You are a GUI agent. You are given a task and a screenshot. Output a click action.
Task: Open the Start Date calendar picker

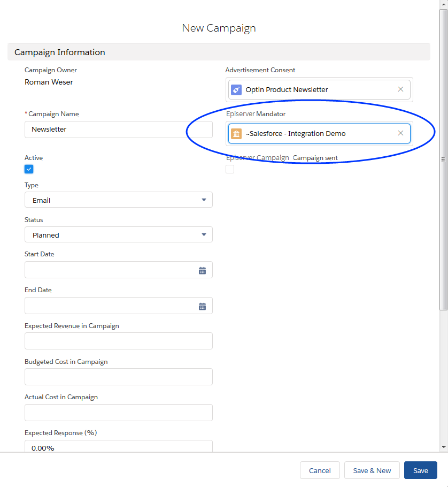pyautogui.click(x=202, y=270)
